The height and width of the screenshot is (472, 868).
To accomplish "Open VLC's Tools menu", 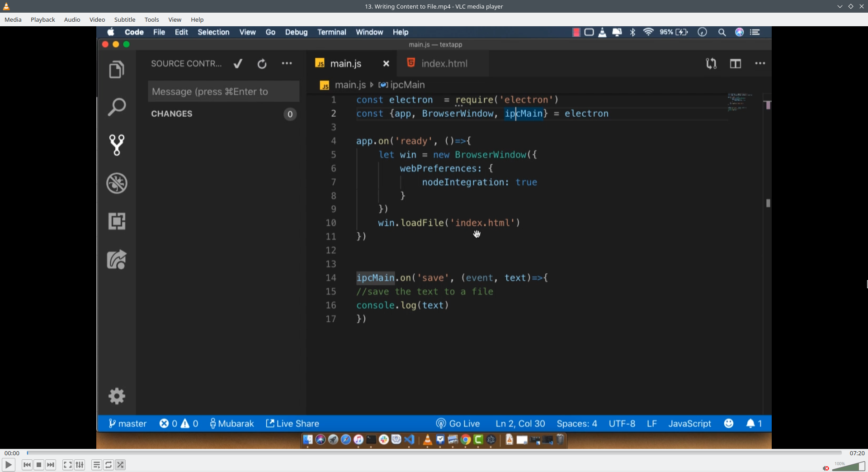I will coord(152,19).
